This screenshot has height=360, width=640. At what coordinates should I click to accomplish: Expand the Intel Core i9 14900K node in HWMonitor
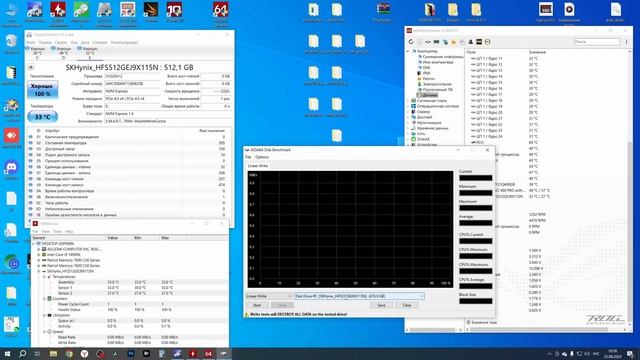coord(39,255)
